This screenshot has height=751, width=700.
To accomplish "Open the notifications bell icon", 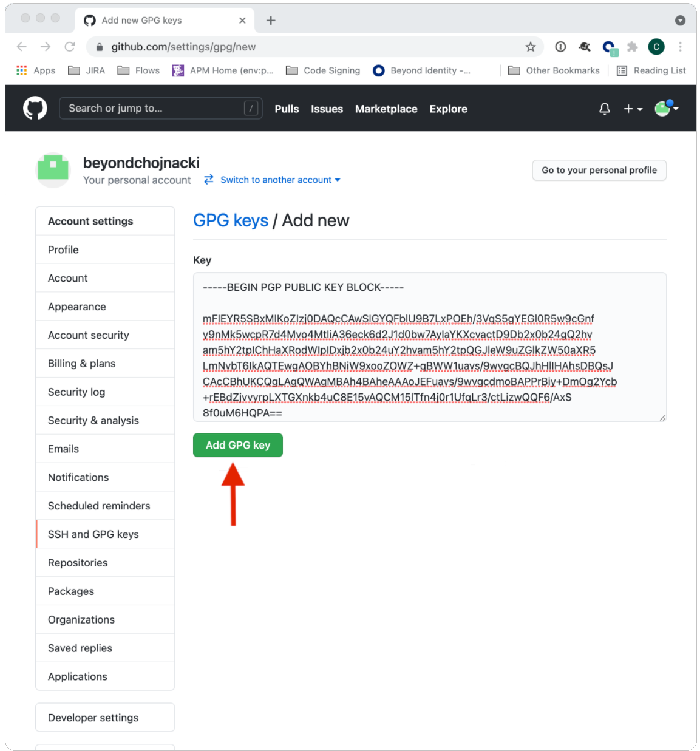I will [x=604, y=109].
